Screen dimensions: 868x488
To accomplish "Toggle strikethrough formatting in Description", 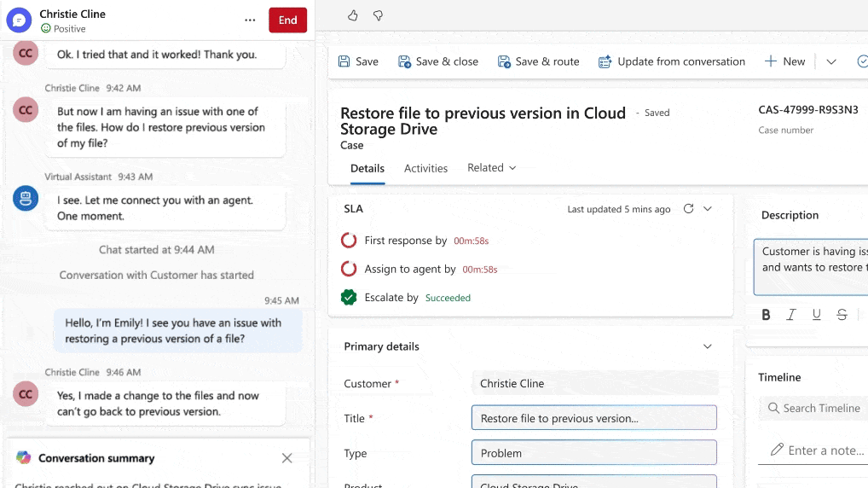I will (x=842, y=315).
